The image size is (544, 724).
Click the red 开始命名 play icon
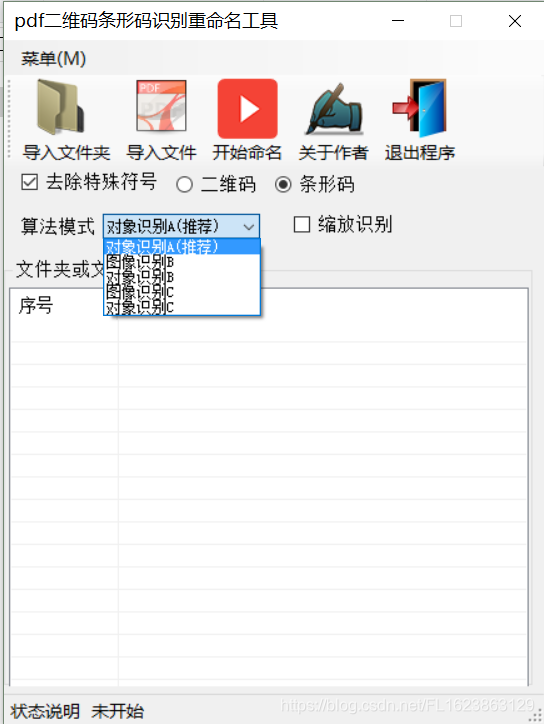(x=248, y=109)
